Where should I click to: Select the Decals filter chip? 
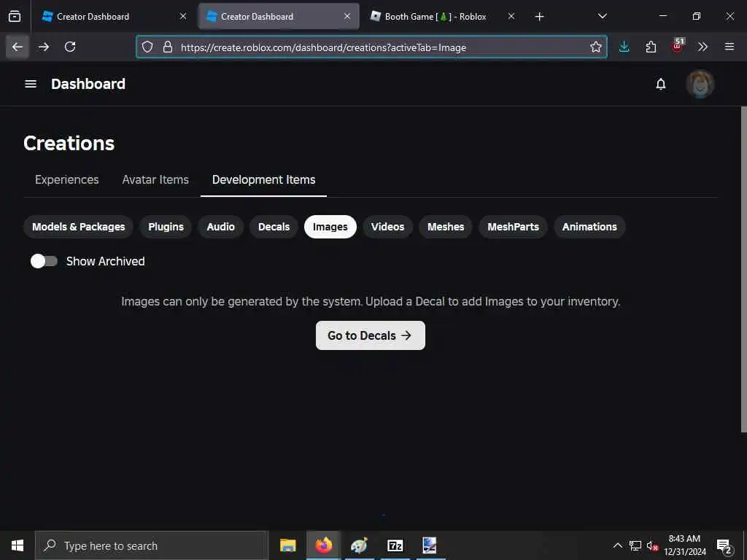tap(274, 227)
